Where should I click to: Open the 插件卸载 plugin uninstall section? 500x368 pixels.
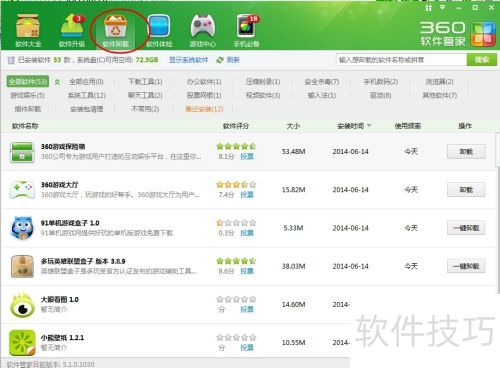pyautogui.click(x=28, y=109)
